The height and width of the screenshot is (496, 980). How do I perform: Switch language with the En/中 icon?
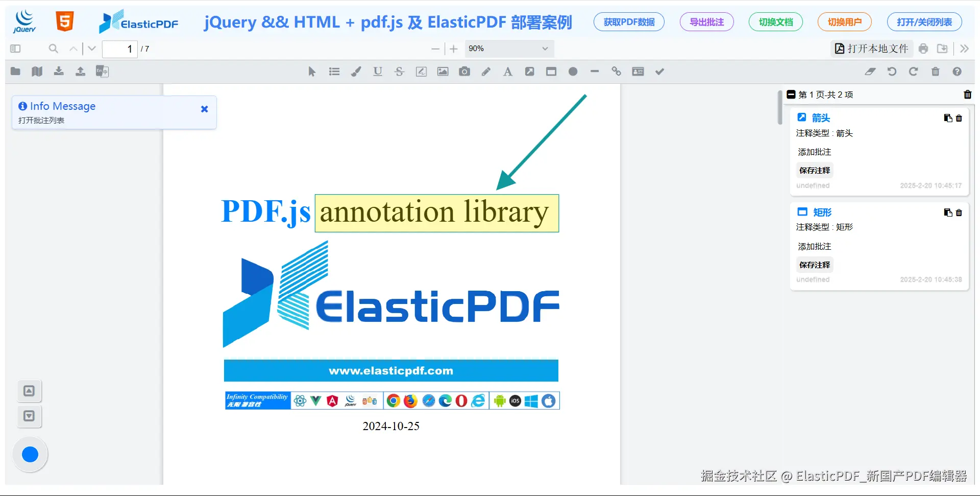click(102, 72)
